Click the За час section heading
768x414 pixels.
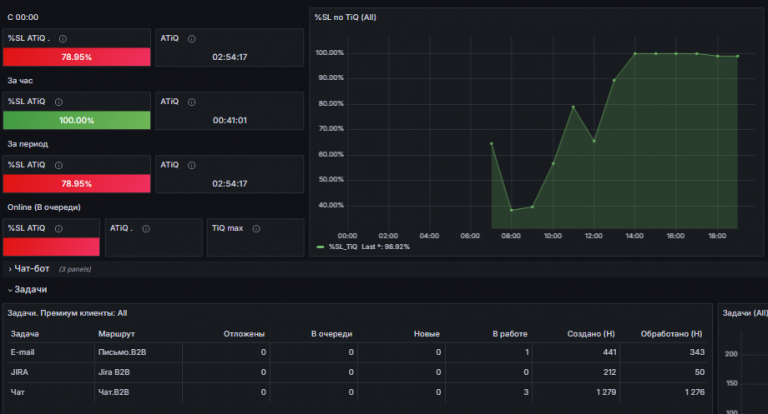[x=20, y=81]
